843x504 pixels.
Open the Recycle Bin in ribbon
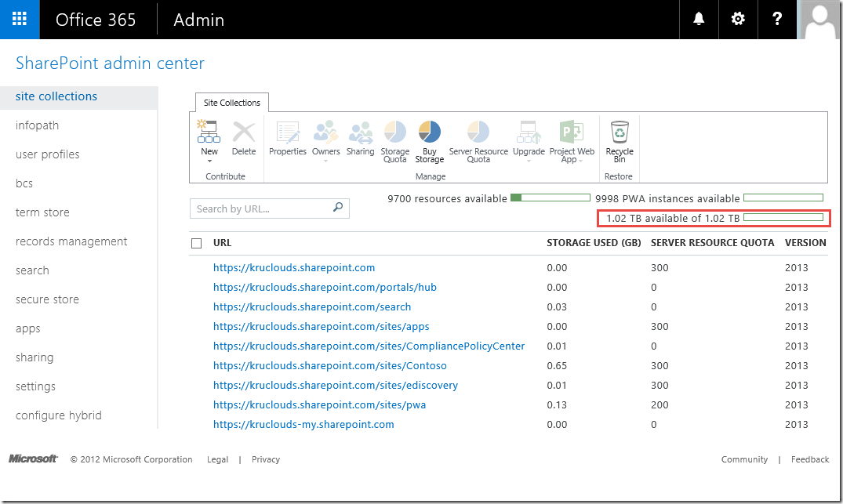620,141
